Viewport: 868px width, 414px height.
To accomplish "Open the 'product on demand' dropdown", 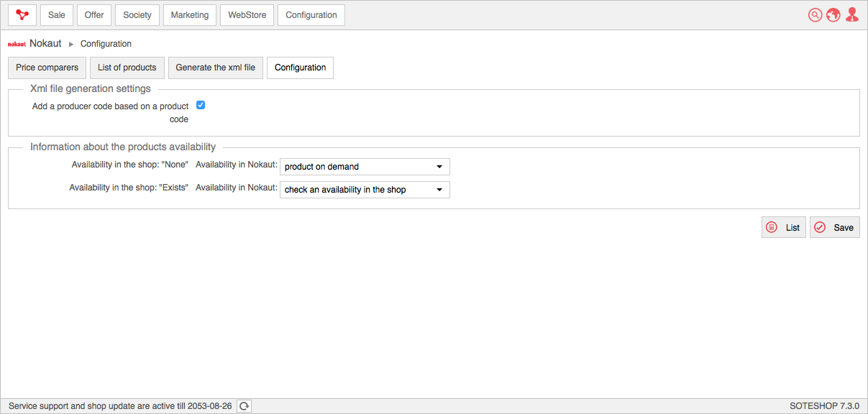I will (x=365, y=167).
